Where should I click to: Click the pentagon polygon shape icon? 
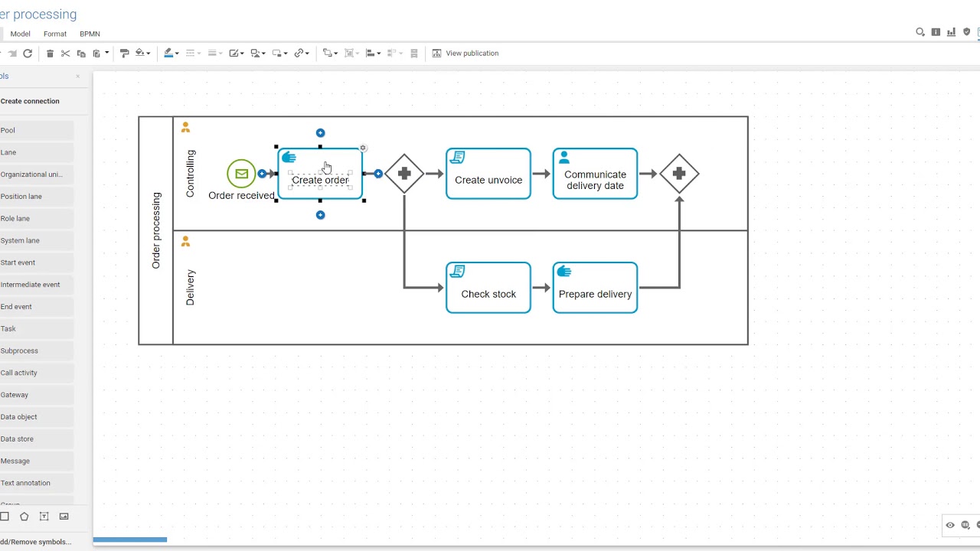pyautogui.click(x=24, y=517)
